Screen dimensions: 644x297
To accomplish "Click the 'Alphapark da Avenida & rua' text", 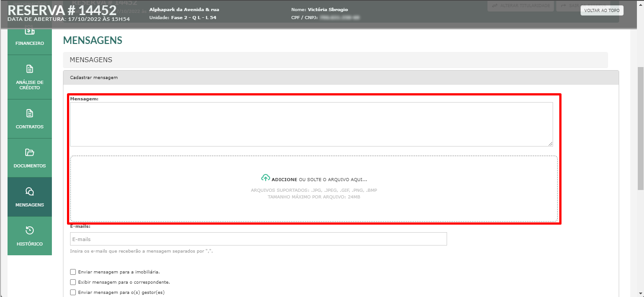I will click(x=184, y=9).
